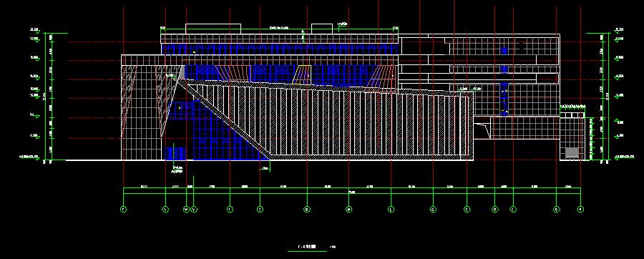644x259 pixels.
Task: Click the small dimension tag below diagonal band base
Action: click(x=265, y=168)
